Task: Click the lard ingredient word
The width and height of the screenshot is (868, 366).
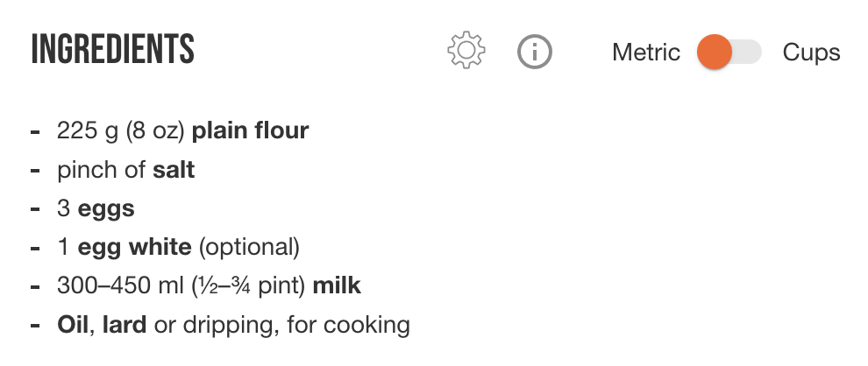Action: coord(125,325)
